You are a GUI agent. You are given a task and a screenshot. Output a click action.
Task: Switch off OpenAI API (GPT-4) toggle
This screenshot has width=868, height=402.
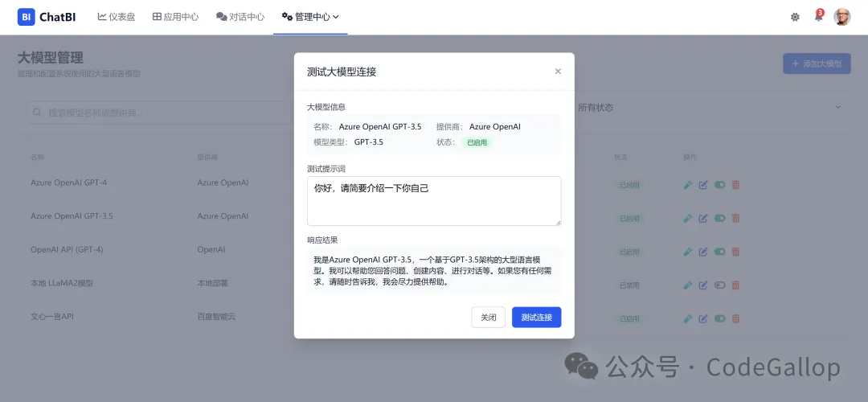pyautogui.click(x=719, y=252)
